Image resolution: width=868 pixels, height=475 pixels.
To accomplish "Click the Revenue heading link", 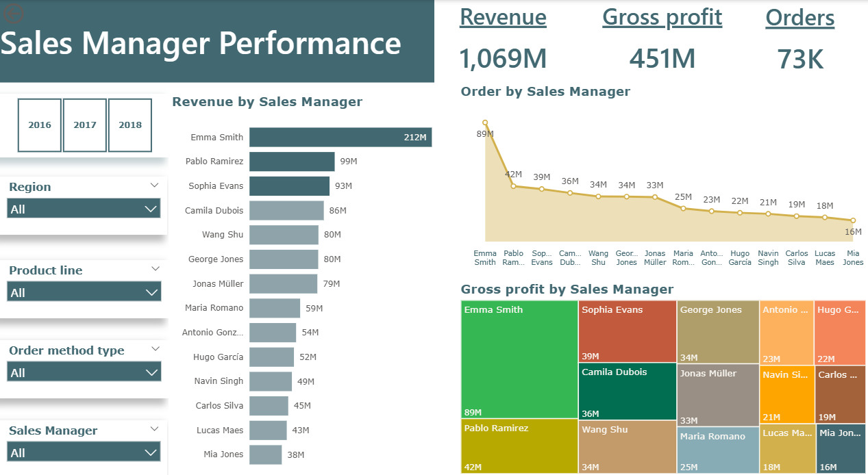I will 503,18.
